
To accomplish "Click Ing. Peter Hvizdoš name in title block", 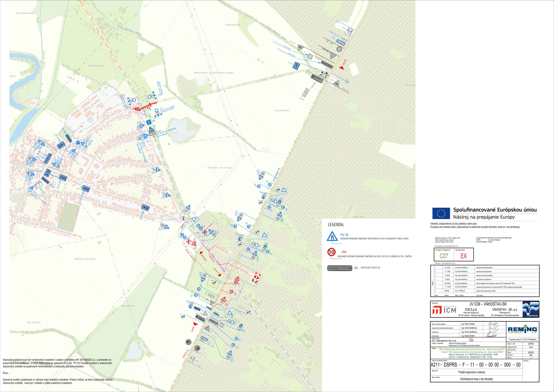I will pyautogui.click(x=468, y=324).
